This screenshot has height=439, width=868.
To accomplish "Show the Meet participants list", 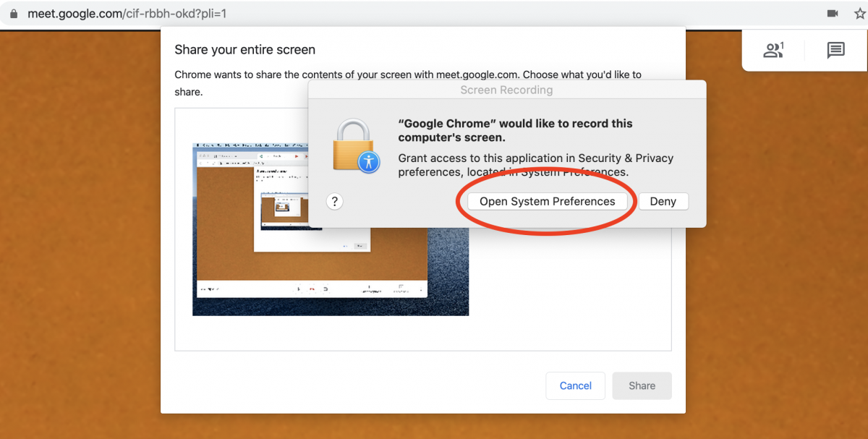I will point(774,50).
